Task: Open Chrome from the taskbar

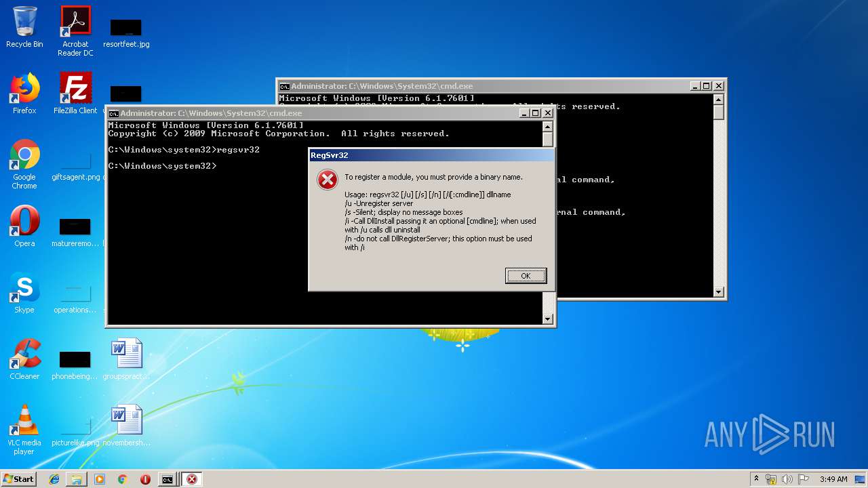Action: click(x=122, y=479)
